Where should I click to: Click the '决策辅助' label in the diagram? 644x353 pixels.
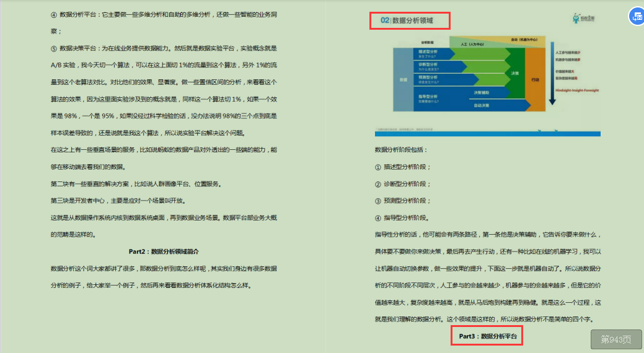tap(482, 93)
